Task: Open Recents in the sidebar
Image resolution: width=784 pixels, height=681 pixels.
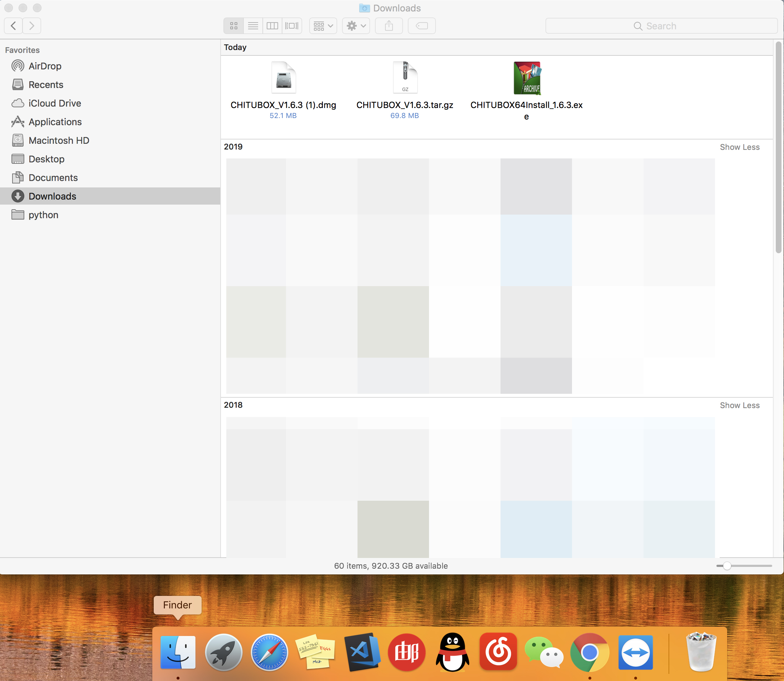Action: (110, 85)
